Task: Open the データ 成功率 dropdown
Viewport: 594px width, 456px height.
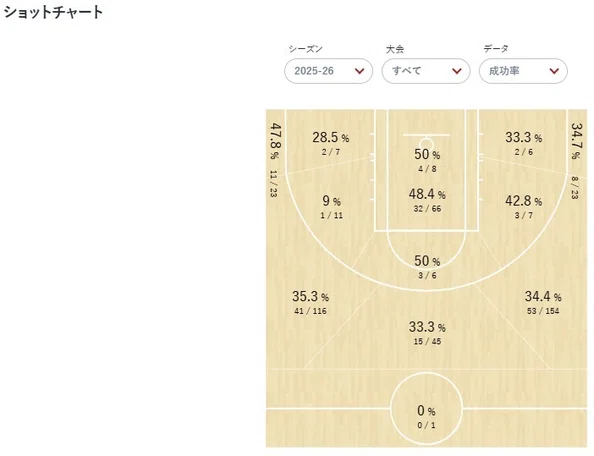Action: (x=523, y=71)
